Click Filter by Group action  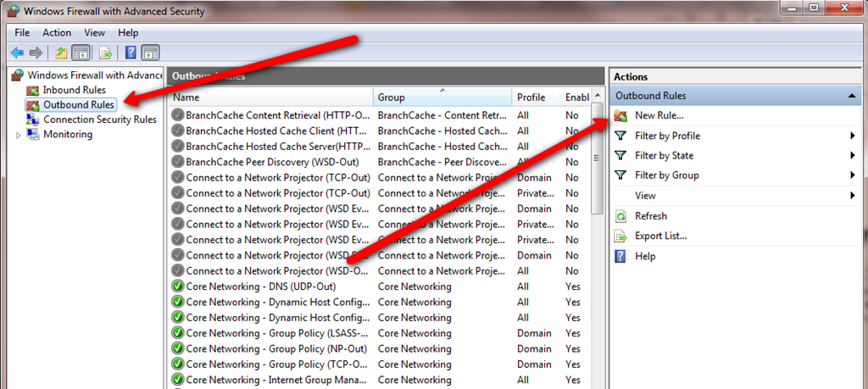667,175
